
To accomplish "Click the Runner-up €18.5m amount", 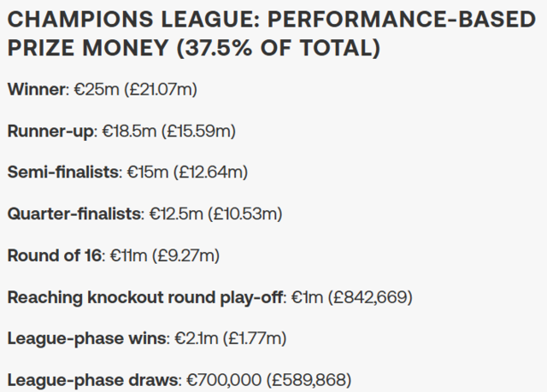I will 129,132.
